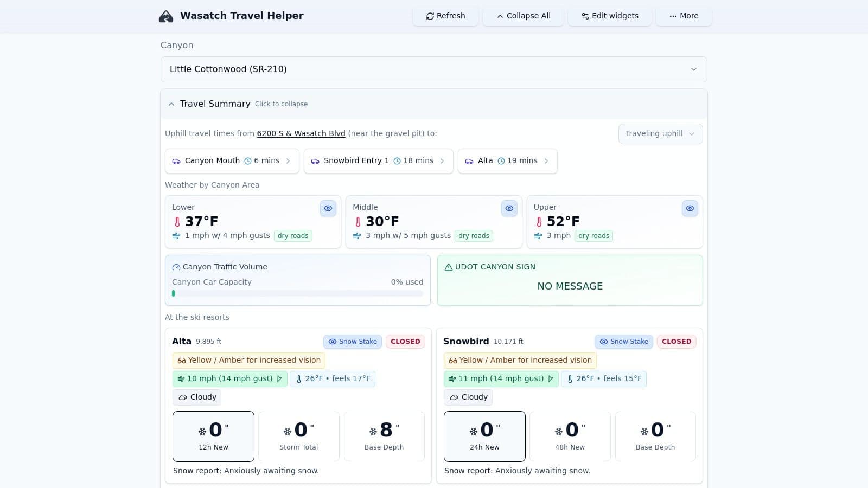Open the More menu
Viewport: 868px width, 488px height.
click(684, 16)
